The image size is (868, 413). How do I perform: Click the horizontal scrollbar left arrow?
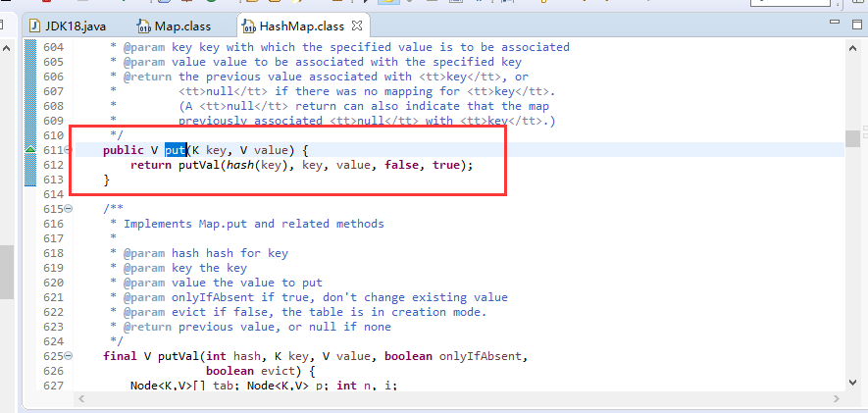point(81,398)
